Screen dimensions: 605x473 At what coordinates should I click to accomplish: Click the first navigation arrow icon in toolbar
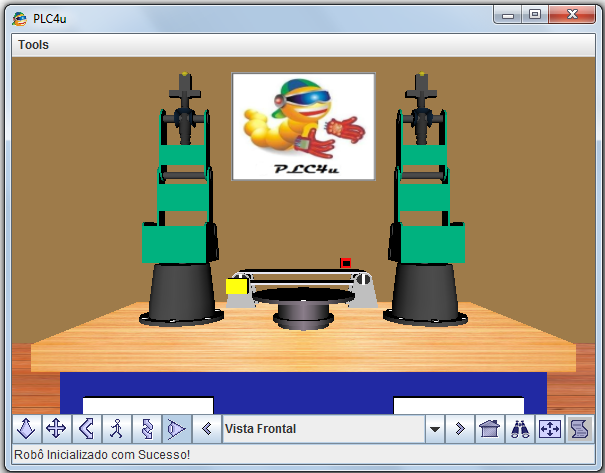point(26,429)
